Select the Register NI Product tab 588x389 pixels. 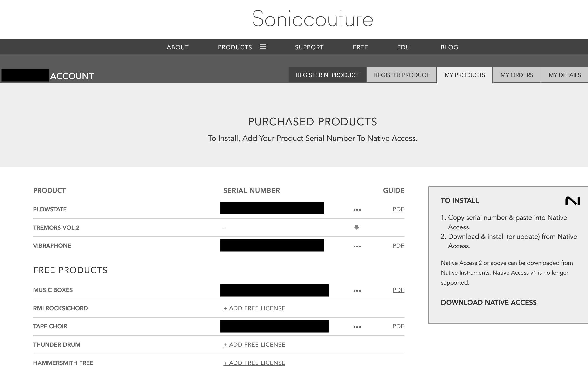coord(327,75)
